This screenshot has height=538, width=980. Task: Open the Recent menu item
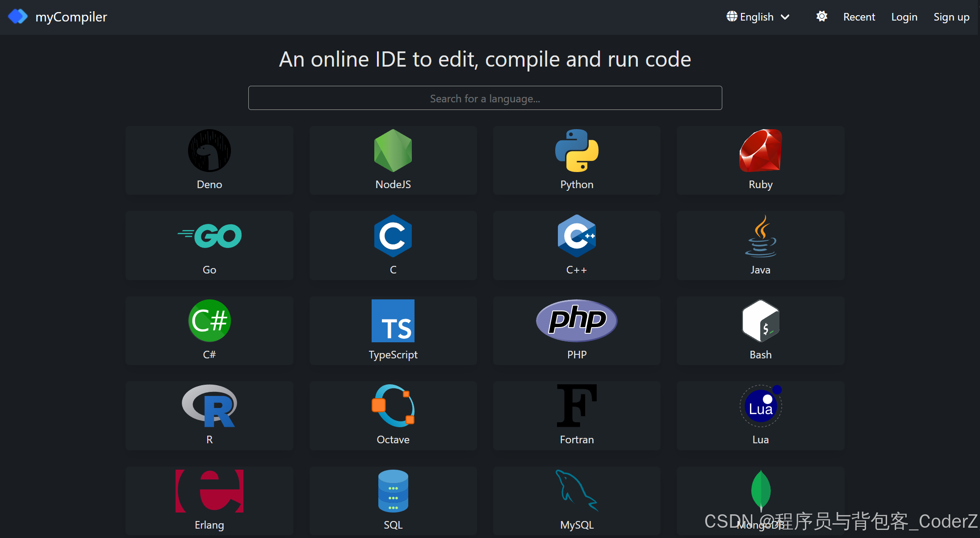click(x=859, y=17)
